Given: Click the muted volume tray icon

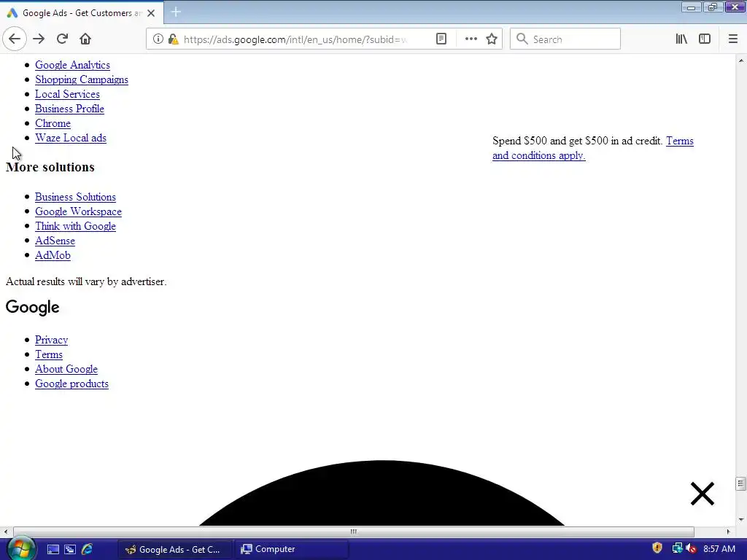Looking at the screenshot, I should [692, 548].
